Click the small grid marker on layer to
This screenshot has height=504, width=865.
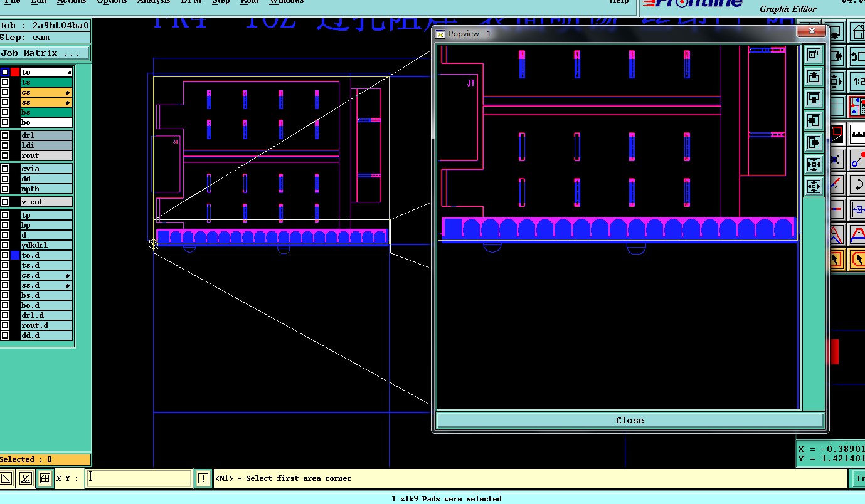point(69,72)
